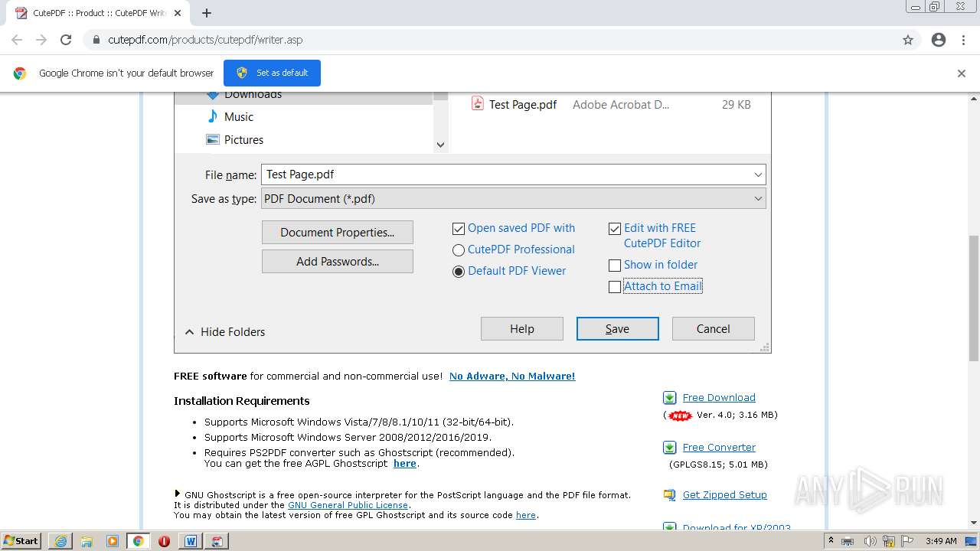This screenshot has height=551, width=980.
Task: Click the volume tray icon
Action: [870, 541]
